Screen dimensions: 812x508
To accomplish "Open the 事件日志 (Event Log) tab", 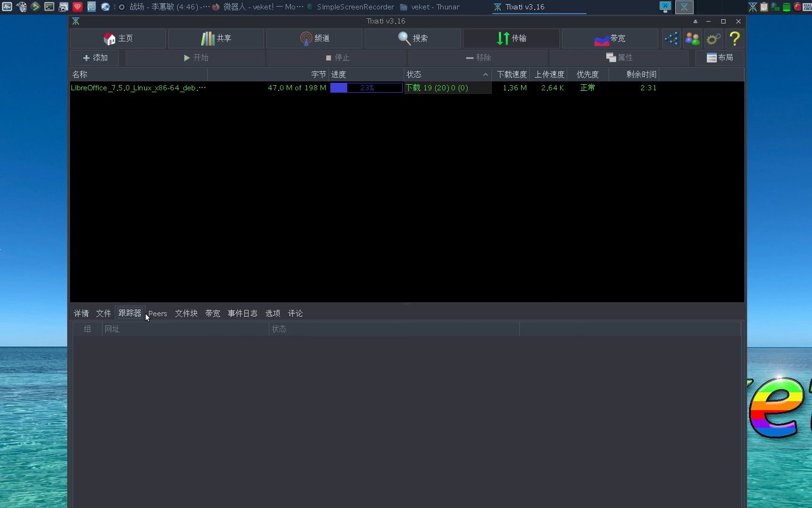I will (243, 313).
